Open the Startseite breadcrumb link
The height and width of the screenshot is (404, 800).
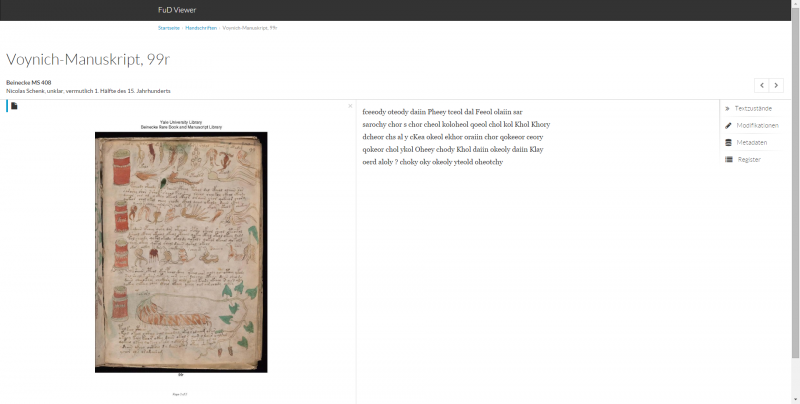pyautogui.click(x=169, y=28)
